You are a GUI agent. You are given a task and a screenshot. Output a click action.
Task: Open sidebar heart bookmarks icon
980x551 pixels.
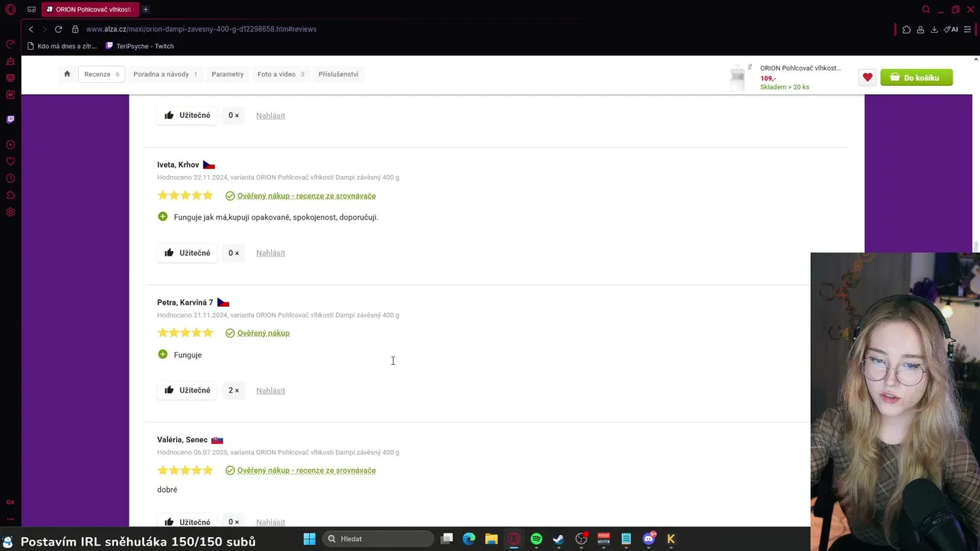pos(10,161)
